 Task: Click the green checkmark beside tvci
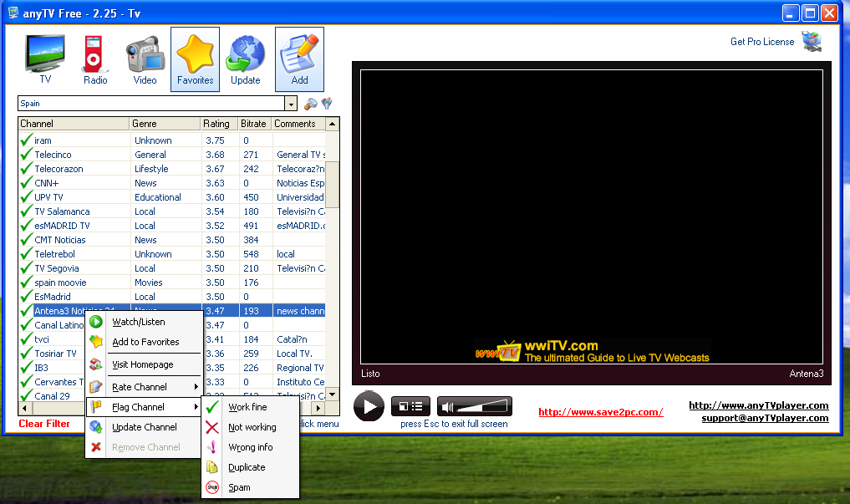(26, 339)
